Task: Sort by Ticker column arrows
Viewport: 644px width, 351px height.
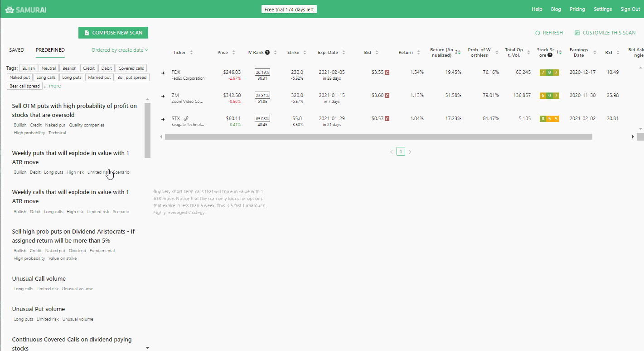Action: pyautogui.click(x=191, y=53)
